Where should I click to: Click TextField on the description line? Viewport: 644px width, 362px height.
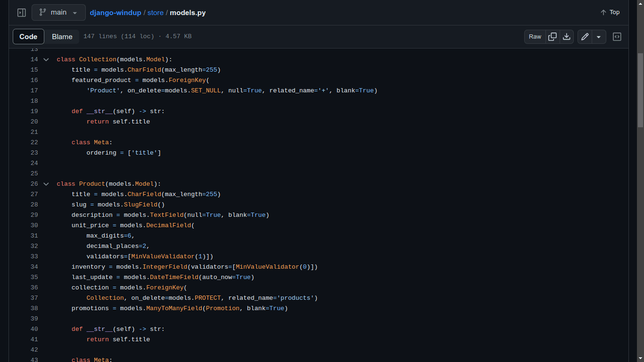(x=167, y=215)
